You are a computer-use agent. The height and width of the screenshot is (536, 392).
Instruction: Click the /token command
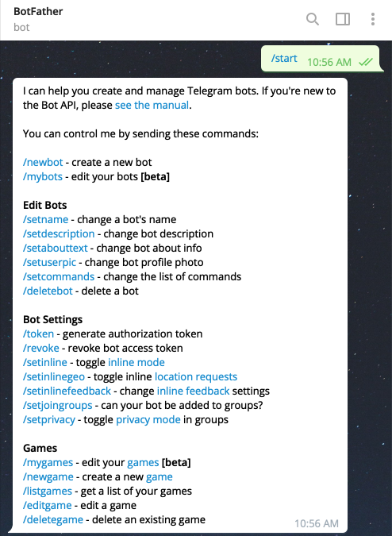[x=38, y=334]
